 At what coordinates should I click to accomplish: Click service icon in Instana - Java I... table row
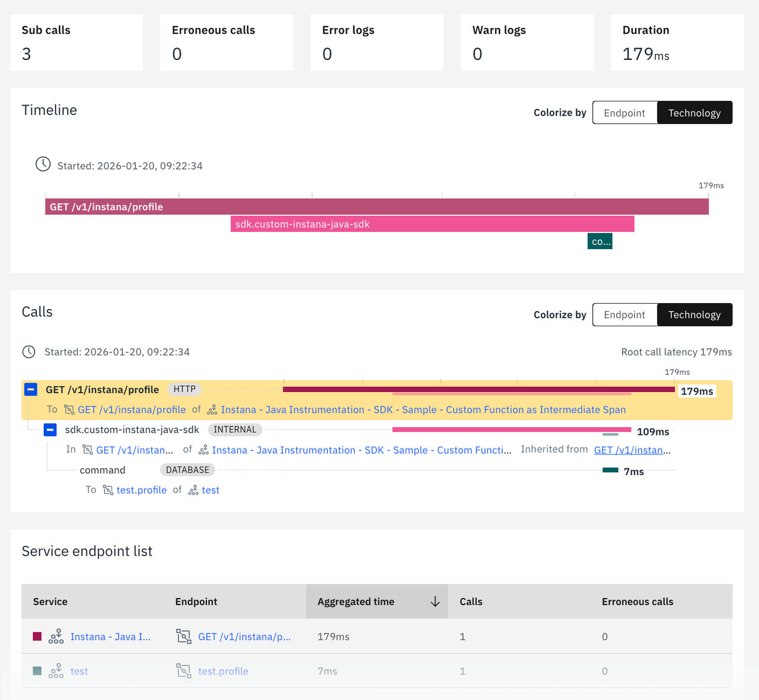click(x=56, y=637)
